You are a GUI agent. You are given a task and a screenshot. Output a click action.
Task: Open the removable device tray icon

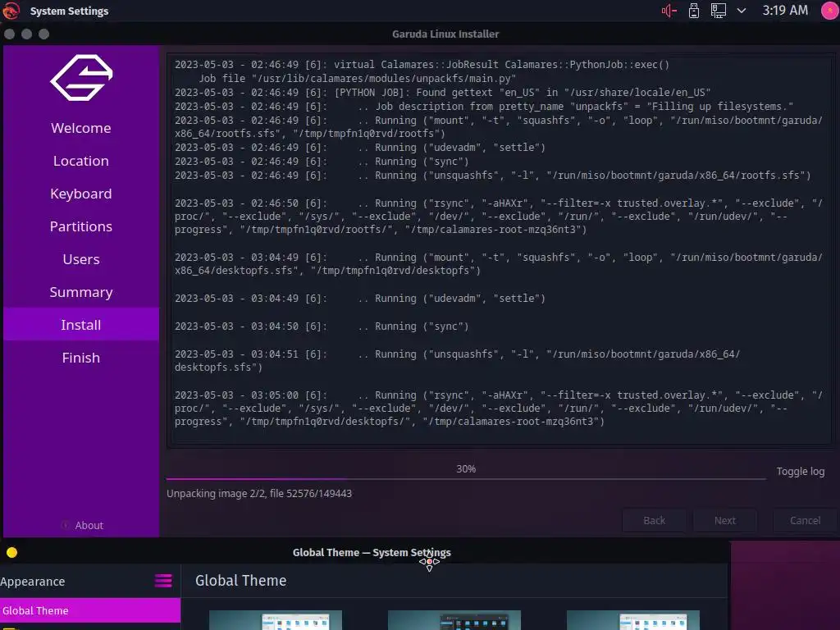tap(694, 11)
